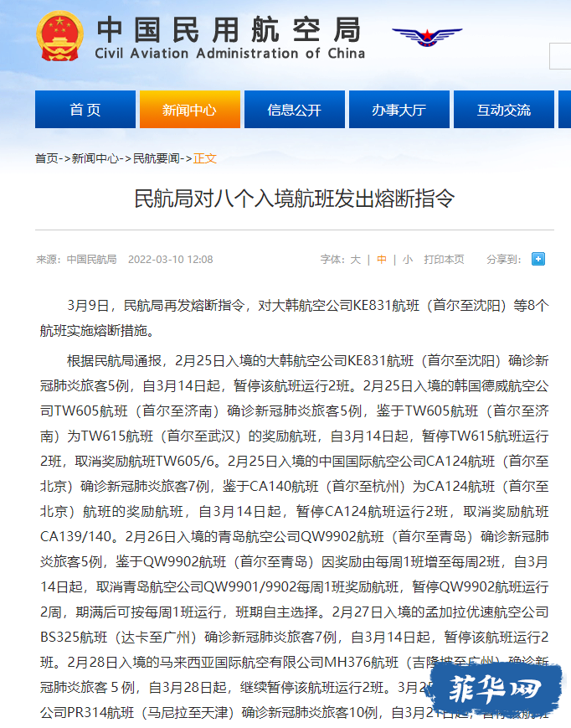Open the 办事大厅 navigation tab

tap(399, 110)
